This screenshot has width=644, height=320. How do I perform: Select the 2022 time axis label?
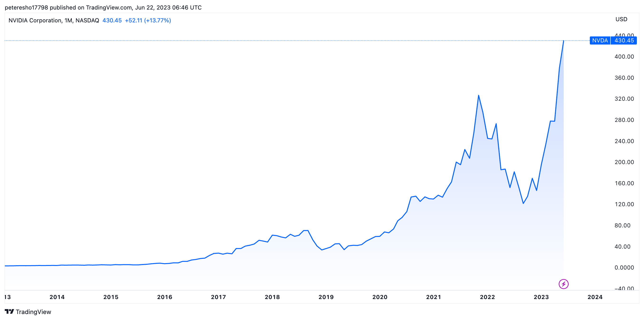click(x=487, y=297)
